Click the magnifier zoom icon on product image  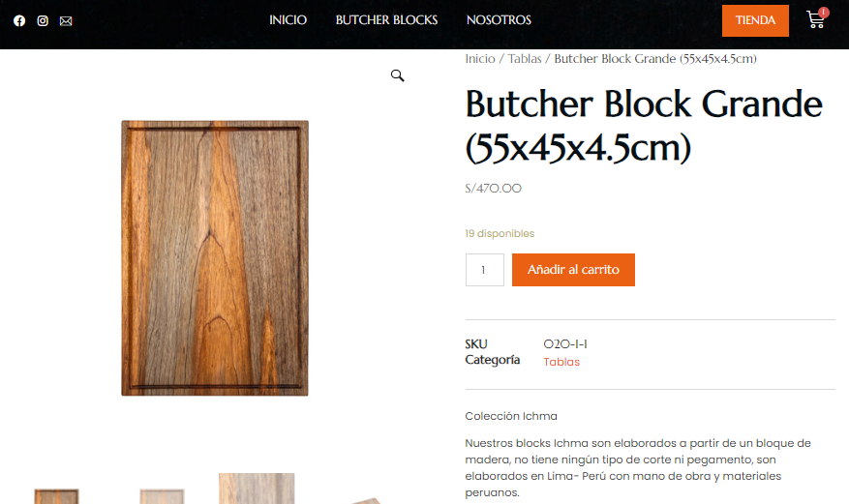398,75
